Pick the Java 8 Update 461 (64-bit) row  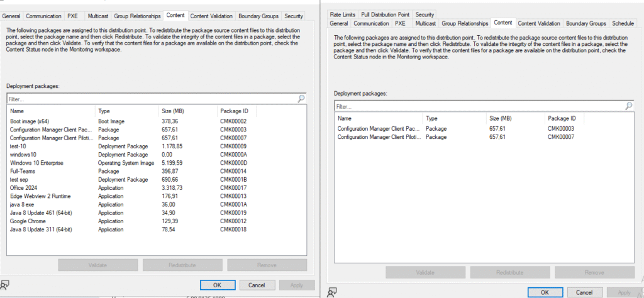(x=40, y=212)
